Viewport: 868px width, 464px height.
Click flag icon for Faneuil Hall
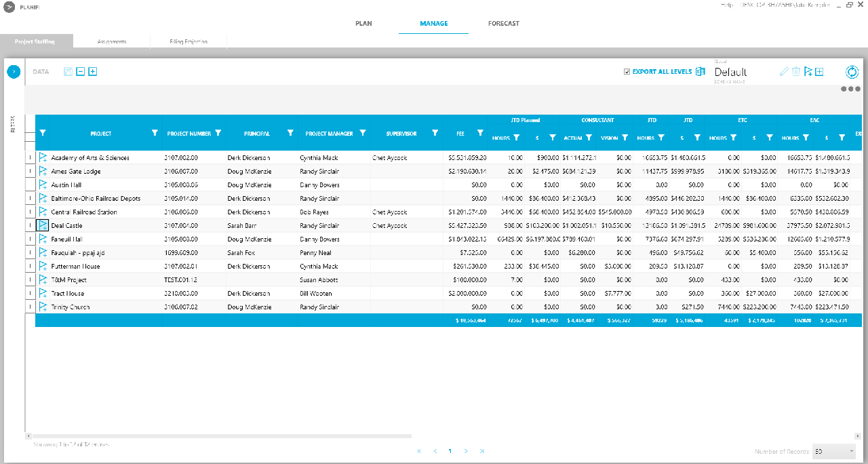tap(43, 239)
